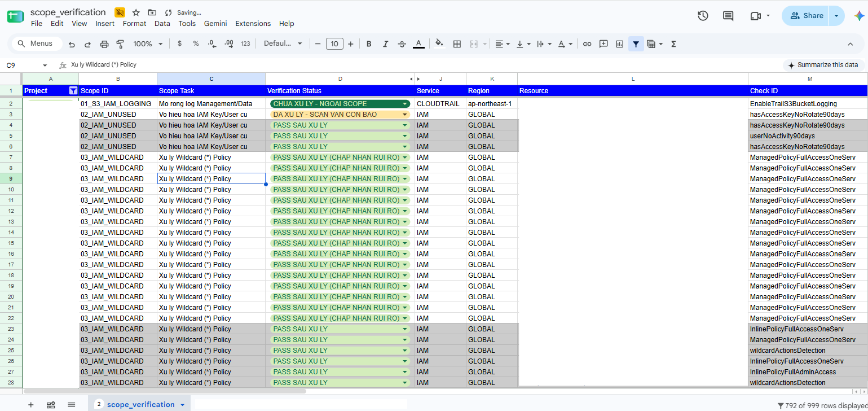The width and height of the screenshot is (868, 411).
Task: Open more formats 123 button
Action: [x=245, y=43]
